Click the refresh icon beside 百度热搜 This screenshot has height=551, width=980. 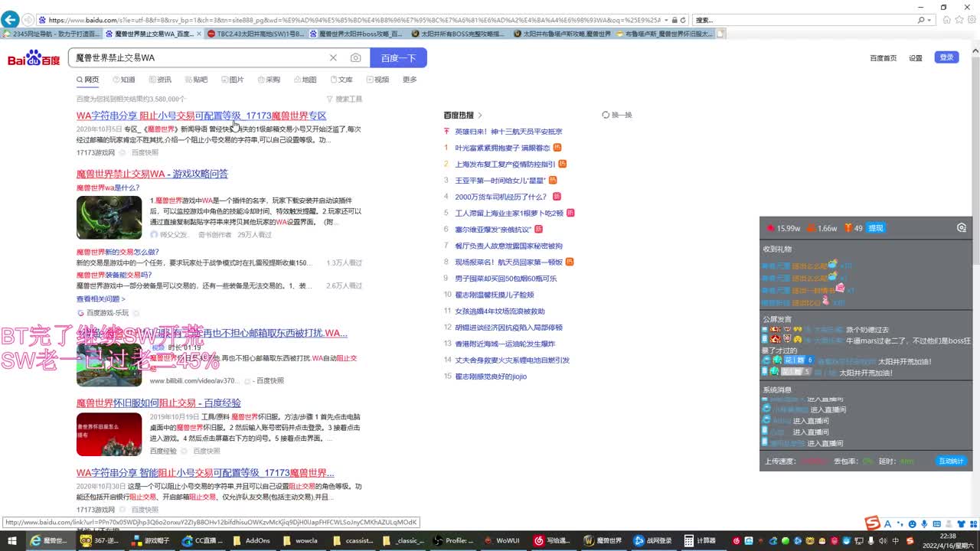click(605, 114)
